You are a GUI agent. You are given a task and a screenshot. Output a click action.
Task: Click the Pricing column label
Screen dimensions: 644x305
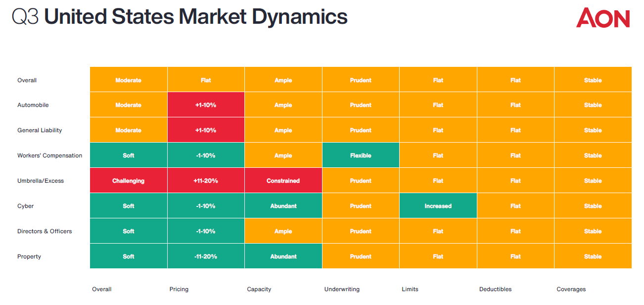(179, 289)
